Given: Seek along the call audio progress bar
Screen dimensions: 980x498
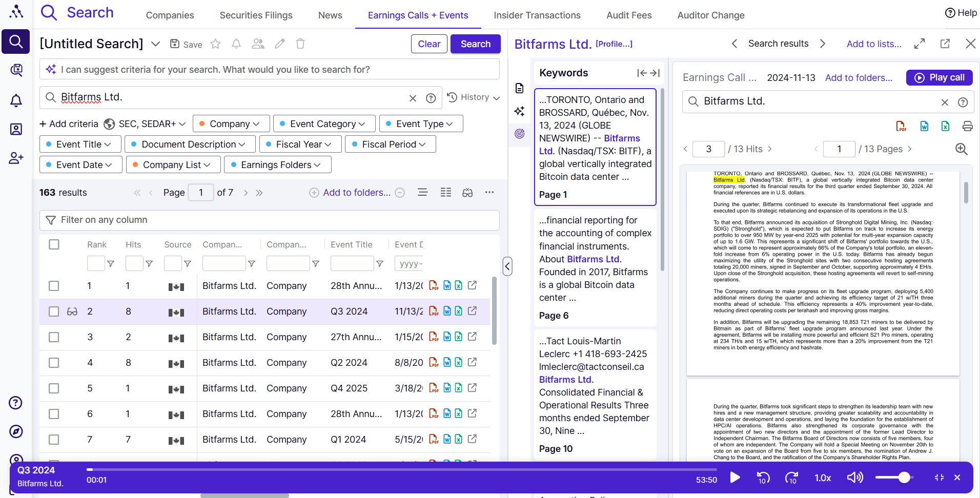Looking at the screenshot, I should point(402,469).
